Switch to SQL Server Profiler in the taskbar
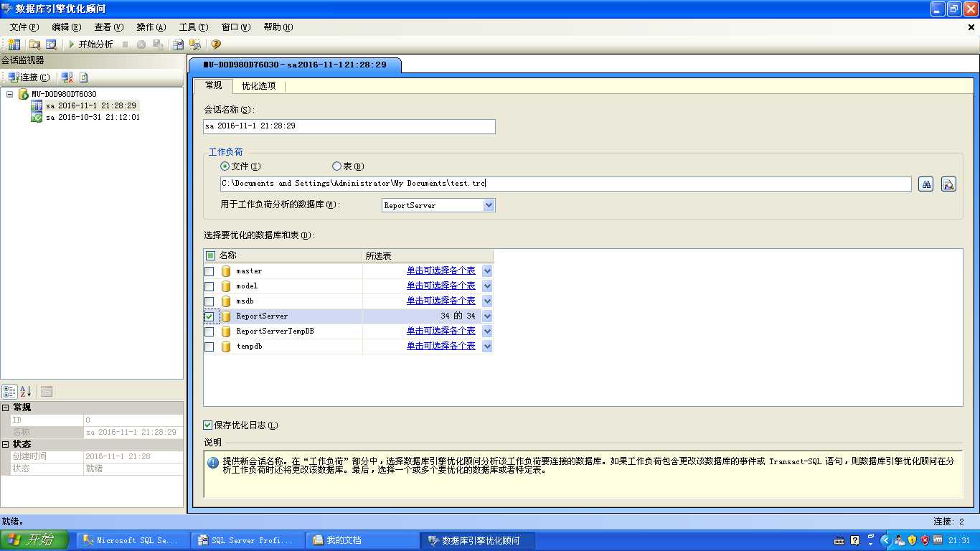The height and width of the screenshot is (551, 980). (x=248, y=540)
